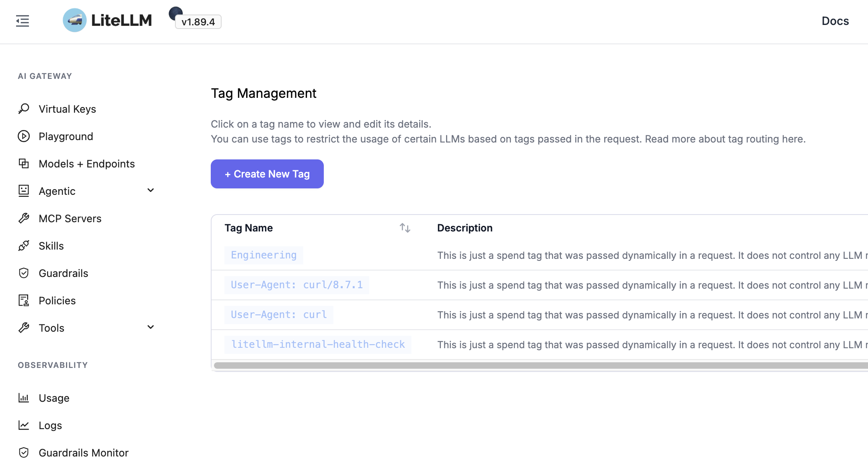Go to Policies
Image resolution: width=868 pixels, height=475 pixels.
click(57, 301)
